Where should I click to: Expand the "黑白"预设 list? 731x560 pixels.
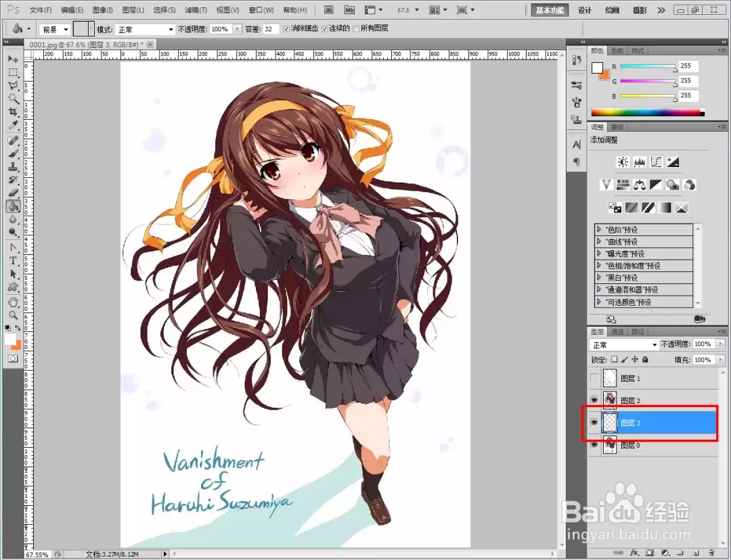click(x=599, y=277)
